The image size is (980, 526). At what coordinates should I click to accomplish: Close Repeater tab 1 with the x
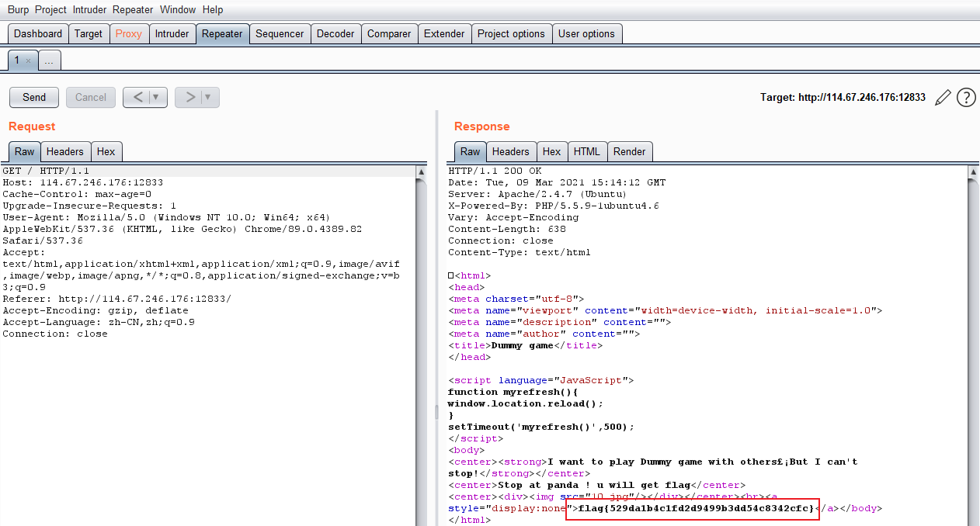tap(29, 61)
